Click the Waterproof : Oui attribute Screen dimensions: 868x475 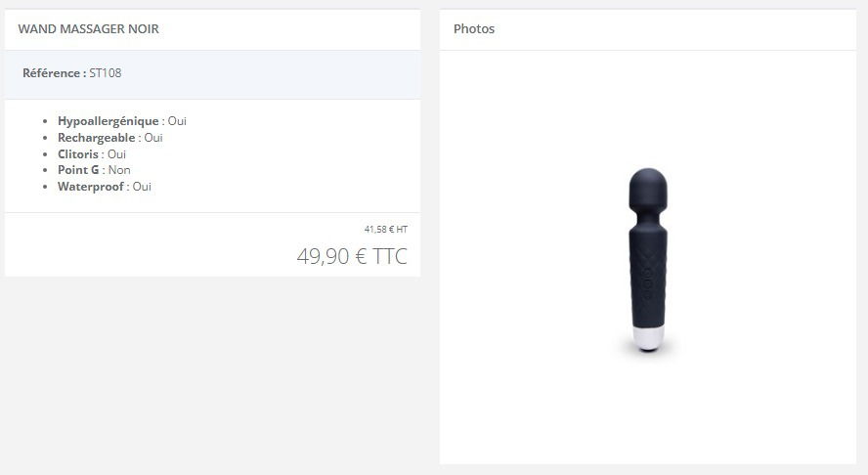[104, 187]
